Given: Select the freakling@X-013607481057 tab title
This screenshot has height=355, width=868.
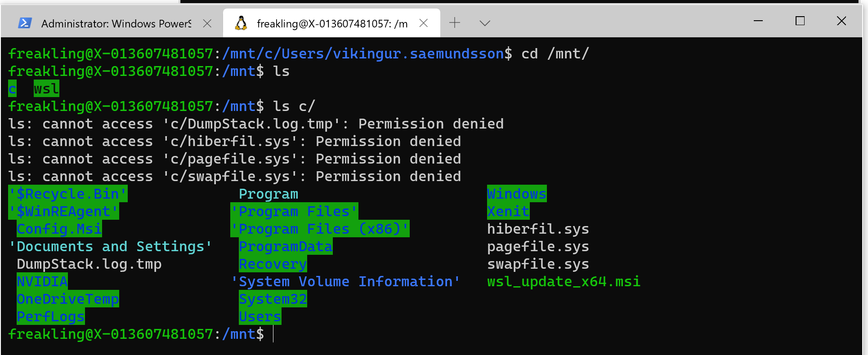Looking at the screenshot, I should 332,23.
